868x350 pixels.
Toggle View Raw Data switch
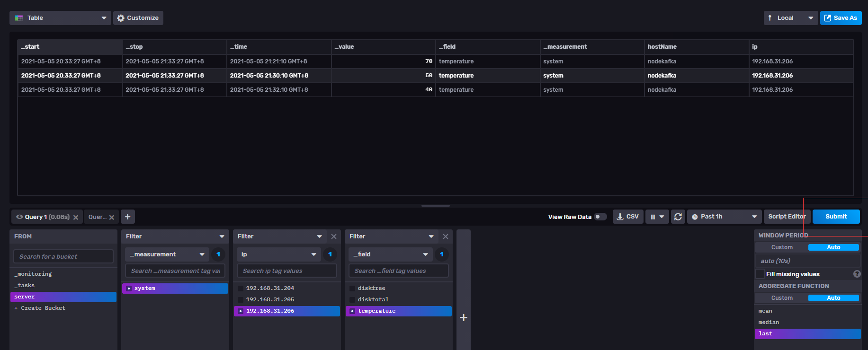600,217
